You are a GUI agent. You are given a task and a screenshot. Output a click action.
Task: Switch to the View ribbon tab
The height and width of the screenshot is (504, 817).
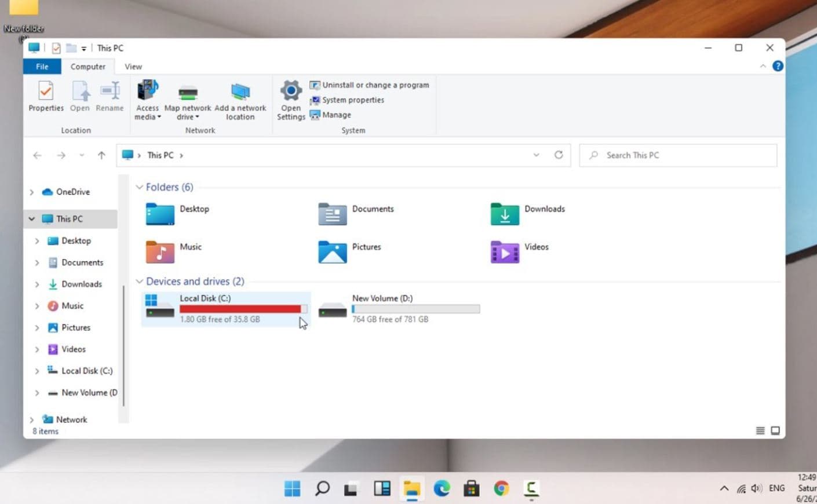[x=133, y=67]
